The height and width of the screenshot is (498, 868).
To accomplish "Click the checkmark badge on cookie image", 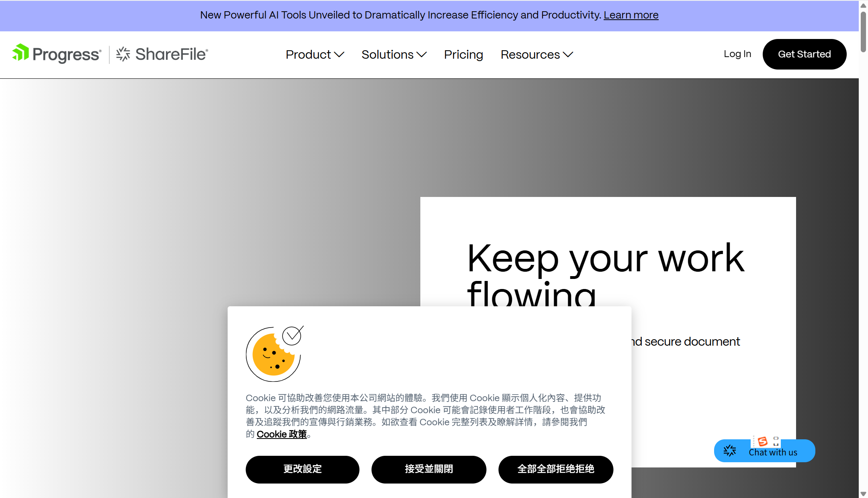I will [x=292, y=335].
